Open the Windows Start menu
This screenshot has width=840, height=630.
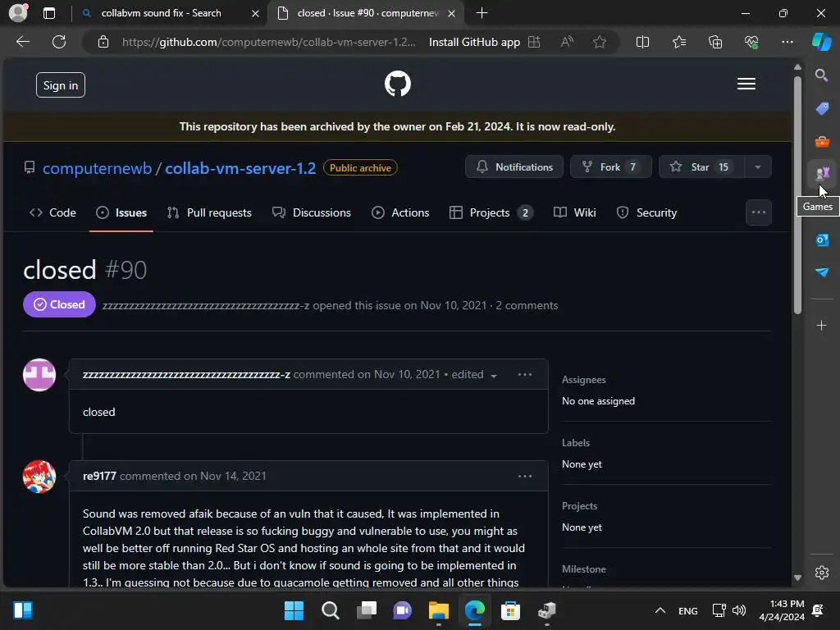294,610
